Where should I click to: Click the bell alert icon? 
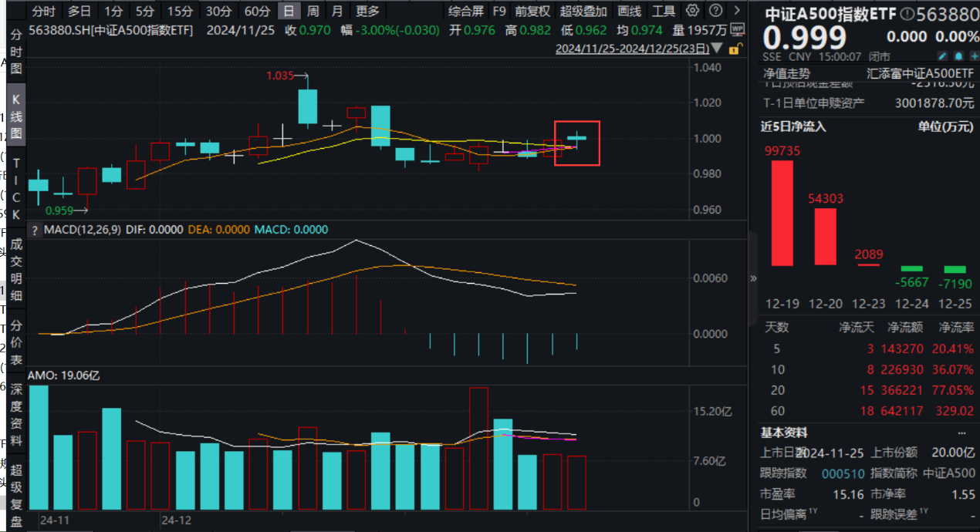(958, 56)
